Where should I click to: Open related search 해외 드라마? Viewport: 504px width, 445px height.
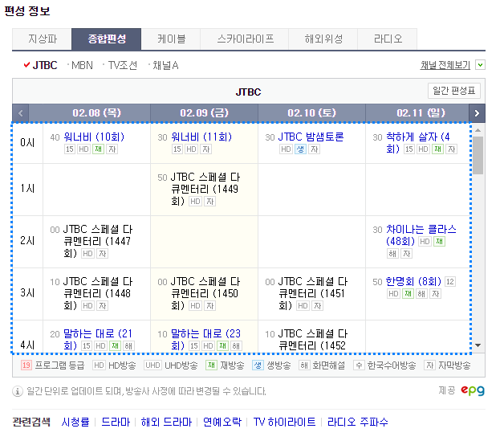[x=166, y=422]
